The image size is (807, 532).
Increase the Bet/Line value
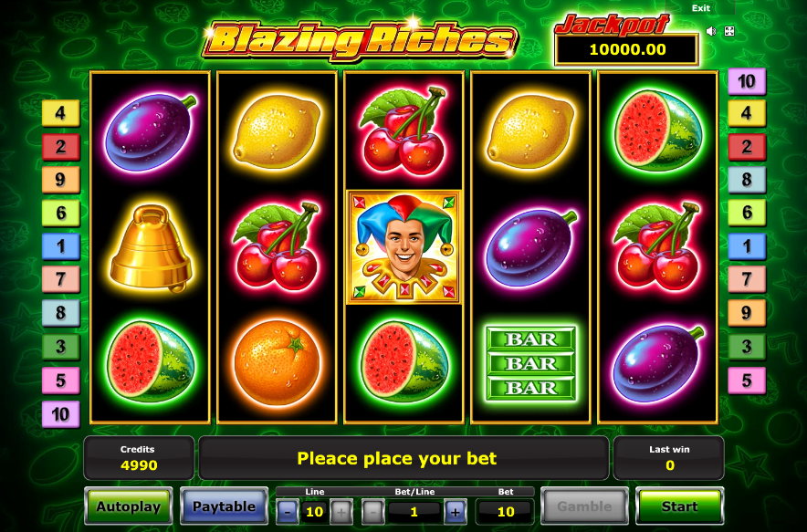coord(455,511)
